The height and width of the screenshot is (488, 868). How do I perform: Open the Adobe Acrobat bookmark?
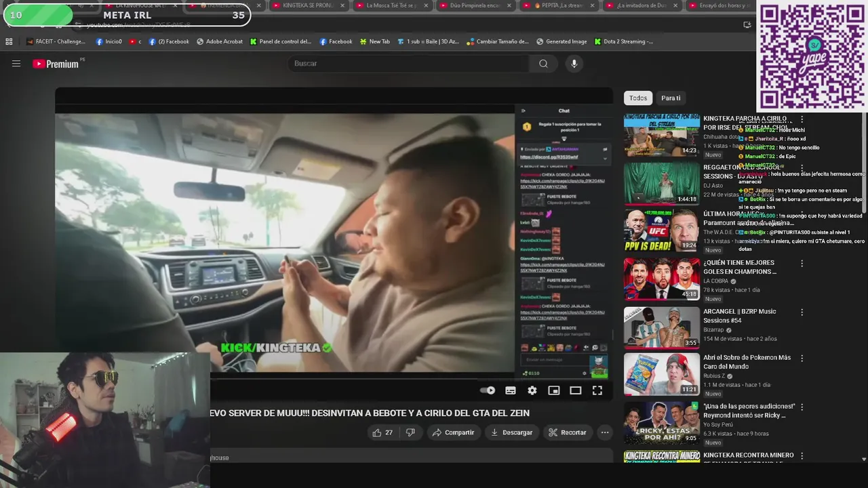220,41
